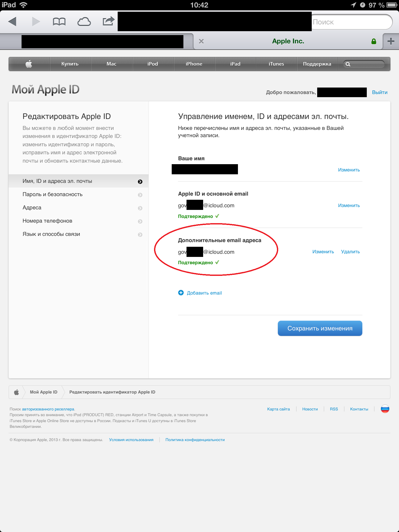Open the Поддержка menu item

317,64
